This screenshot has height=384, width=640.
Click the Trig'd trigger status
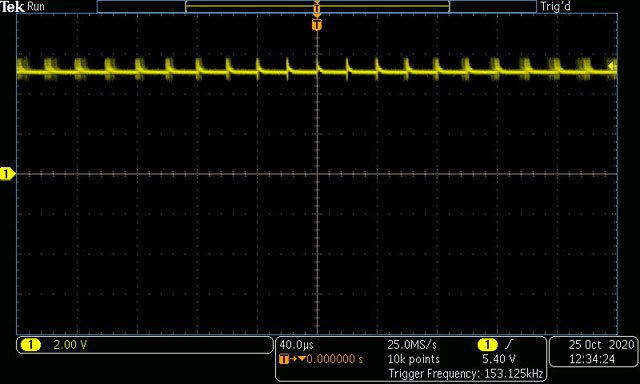pos(556,7)
